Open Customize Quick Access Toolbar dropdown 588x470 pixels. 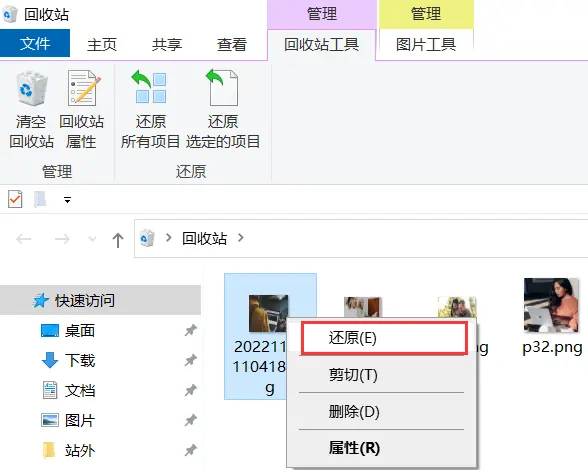[68, 200]
